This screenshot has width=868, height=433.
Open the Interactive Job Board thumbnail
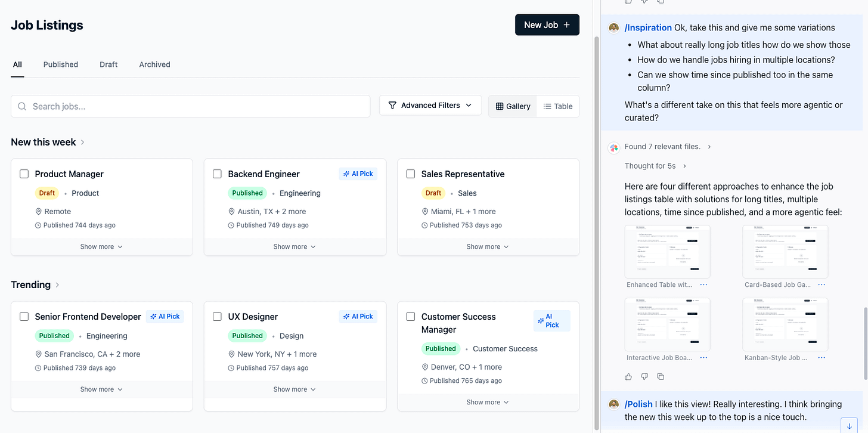667,324
